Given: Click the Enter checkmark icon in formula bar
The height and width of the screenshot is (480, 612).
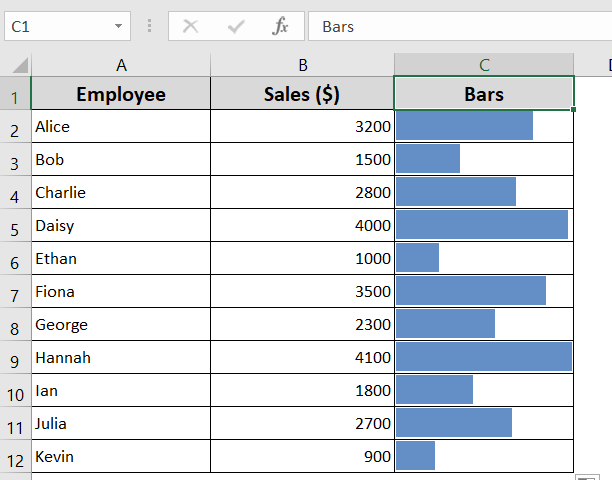Looking at the screenshot, I should tap(236, 27).
